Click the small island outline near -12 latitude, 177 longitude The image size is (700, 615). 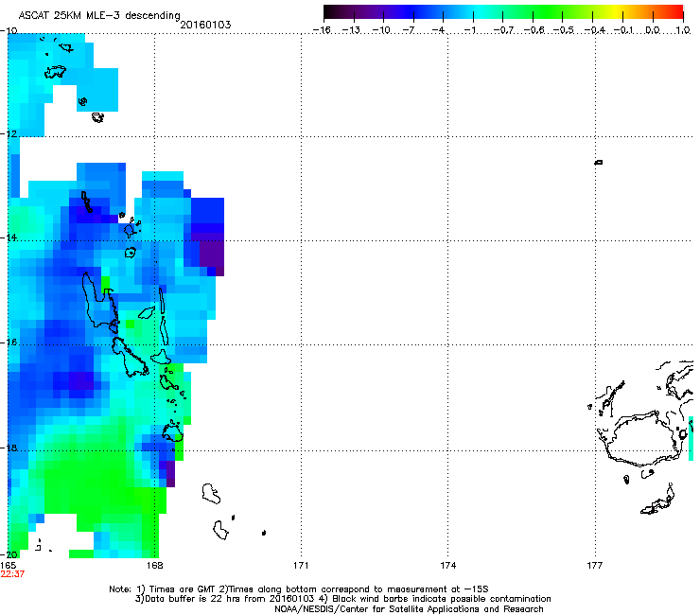[598, 162]
